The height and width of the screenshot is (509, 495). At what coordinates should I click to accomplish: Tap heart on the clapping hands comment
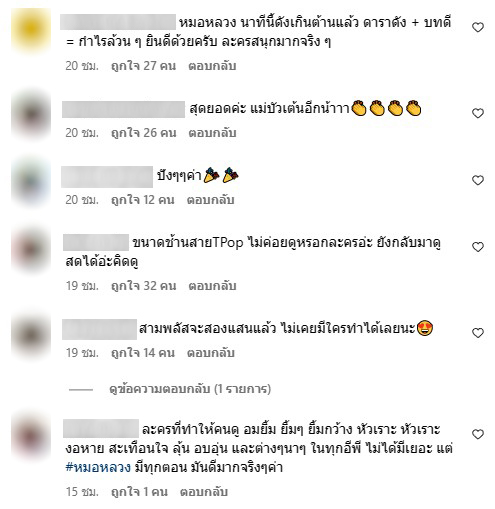[x=478, y=113]
